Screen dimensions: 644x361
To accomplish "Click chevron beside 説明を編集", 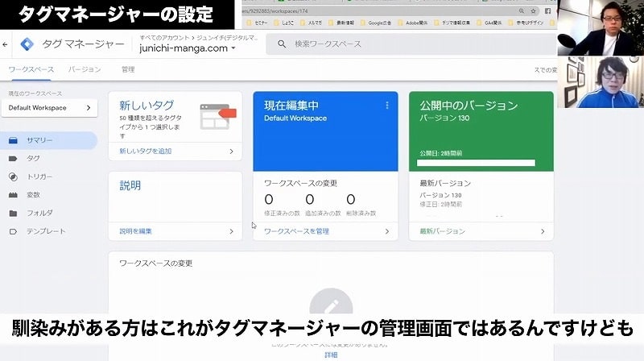I will click(231, 231).
